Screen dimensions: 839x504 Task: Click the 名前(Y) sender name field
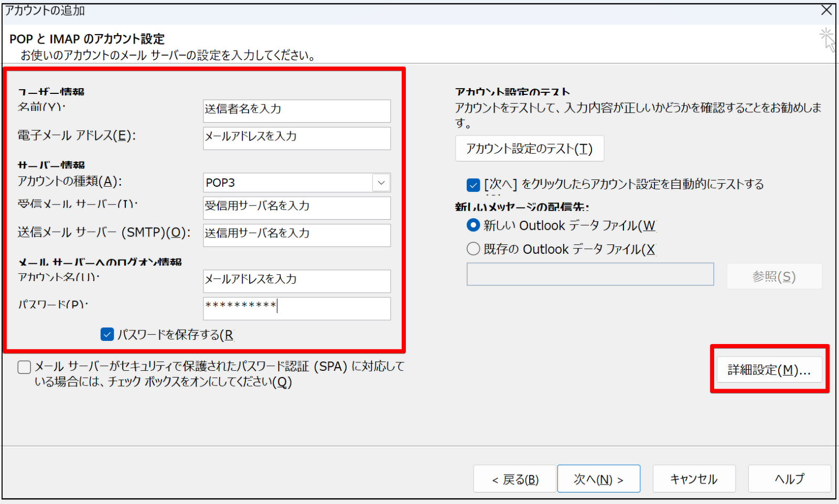(x=297, y=111)
